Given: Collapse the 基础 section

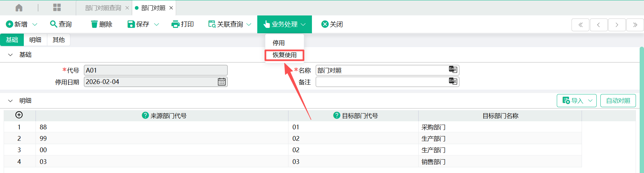Looking at the screenshot, I should (10, 55).
